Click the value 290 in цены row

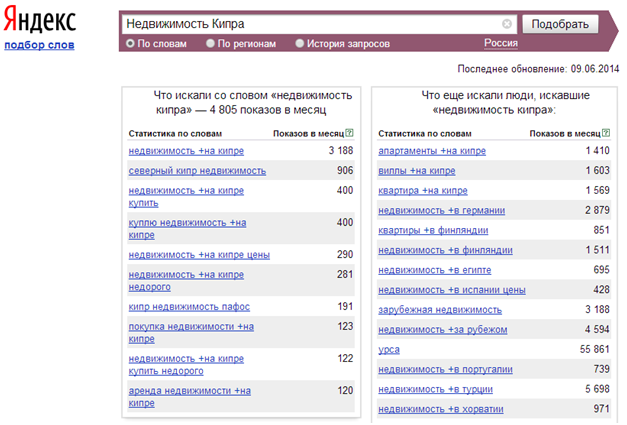345,254
